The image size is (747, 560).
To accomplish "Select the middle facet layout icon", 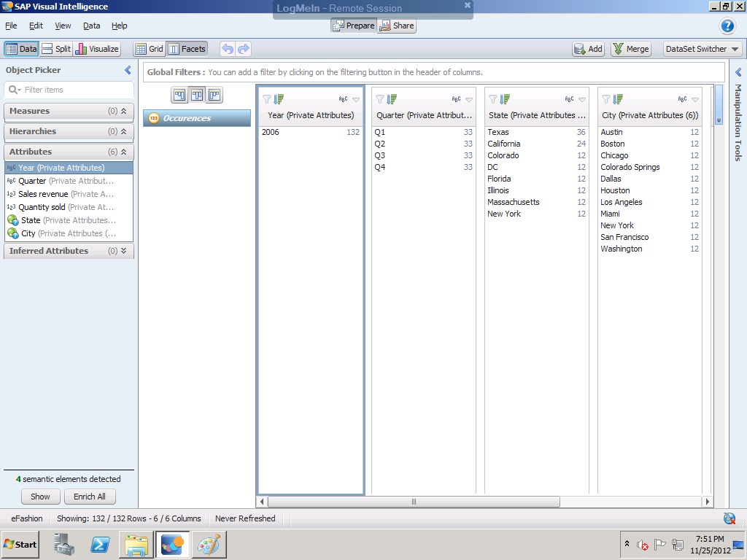I will (x=197, y=96).
